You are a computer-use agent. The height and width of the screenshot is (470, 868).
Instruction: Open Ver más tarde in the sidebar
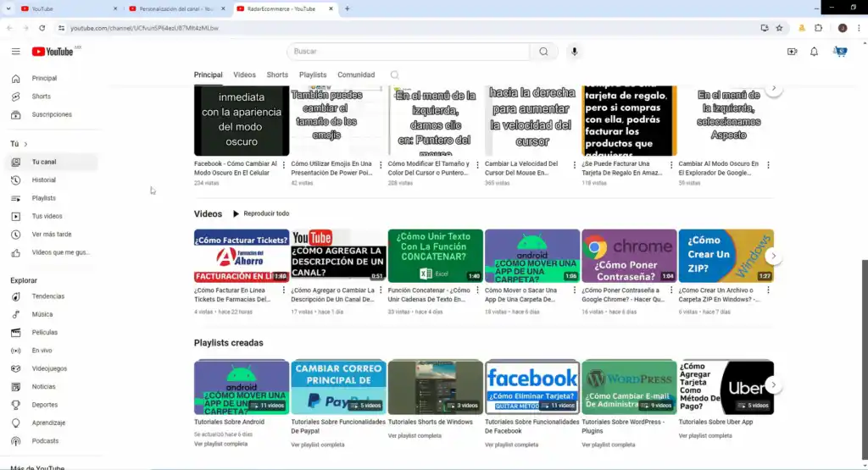[53, 235]
